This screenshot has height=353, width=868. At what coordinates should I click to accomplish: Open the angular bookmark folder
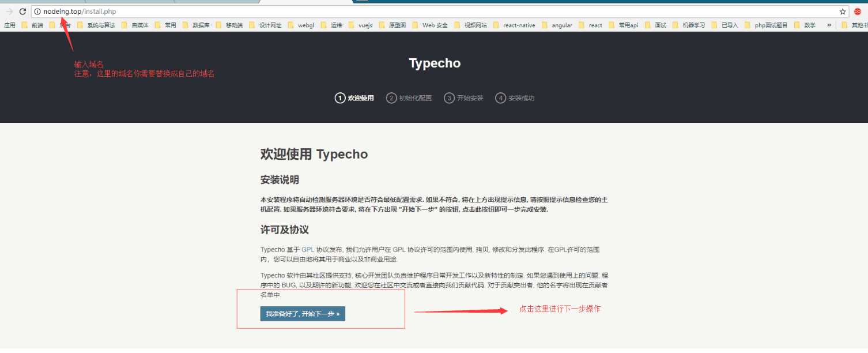coord(557,25)
